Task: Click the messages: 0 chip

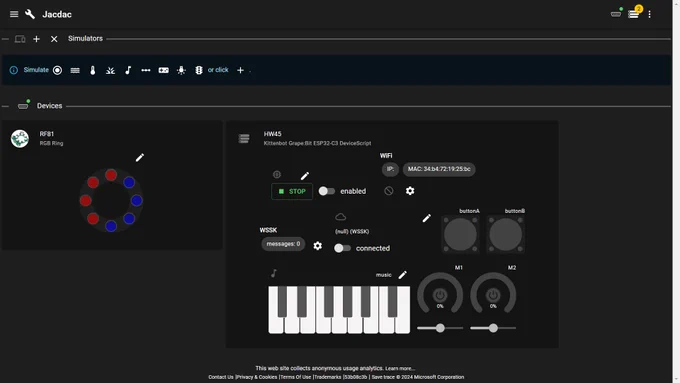Action: coord(283,244)
